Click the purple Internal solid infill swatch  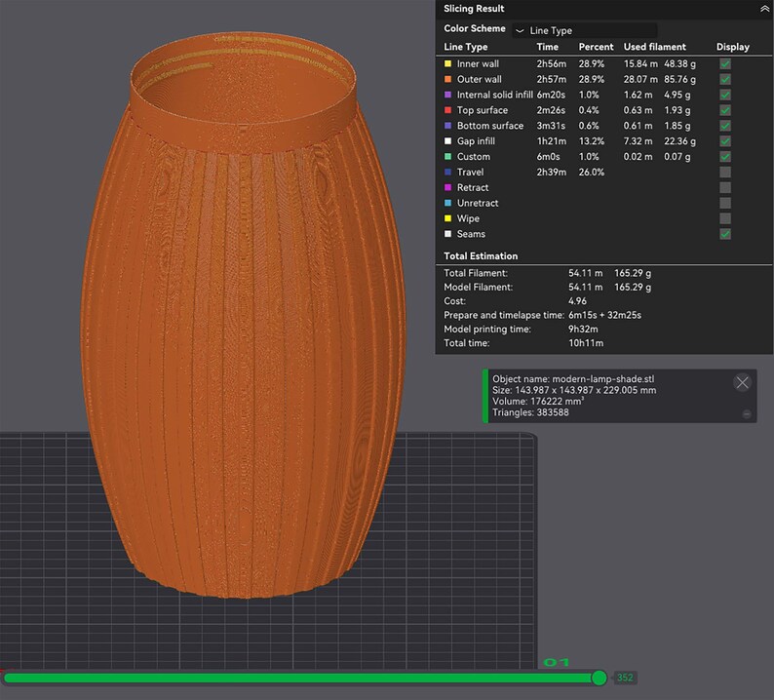pyautogui.click(x=447, y=95)
